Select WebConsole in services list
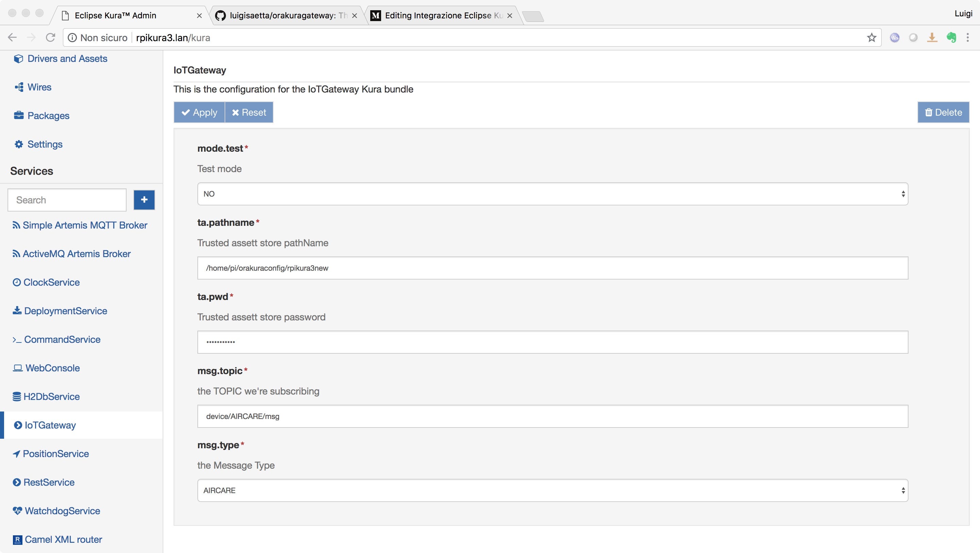The image size is (980, 553). point(52,368)
